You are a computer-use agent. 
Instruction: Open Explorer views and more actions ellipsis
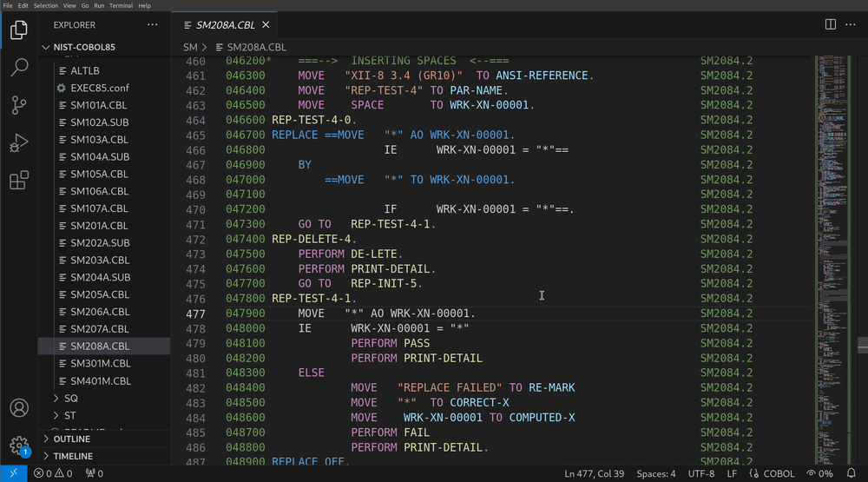[153, 25]
